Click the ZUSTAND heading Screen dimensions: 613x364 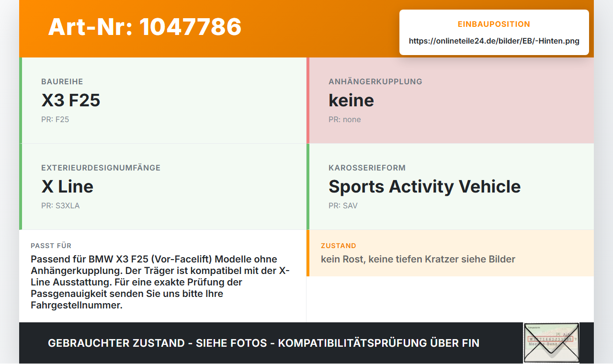point(339,246)
